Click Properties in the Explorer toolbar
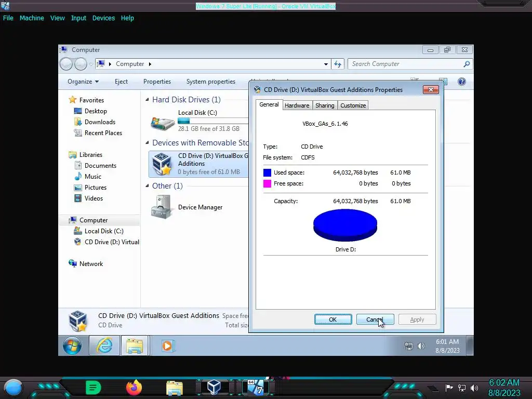 157,82
